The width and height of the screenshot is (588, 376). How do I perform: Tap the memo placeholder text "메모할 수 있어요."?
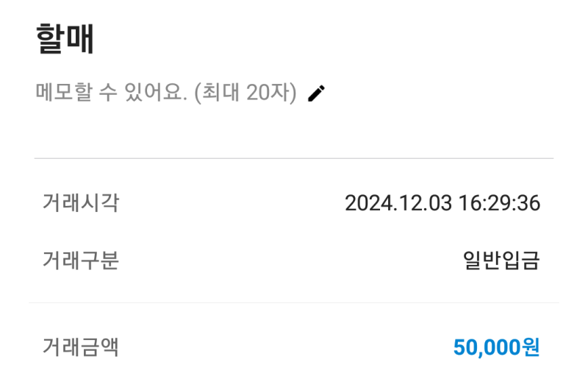[x=112, y=93]
